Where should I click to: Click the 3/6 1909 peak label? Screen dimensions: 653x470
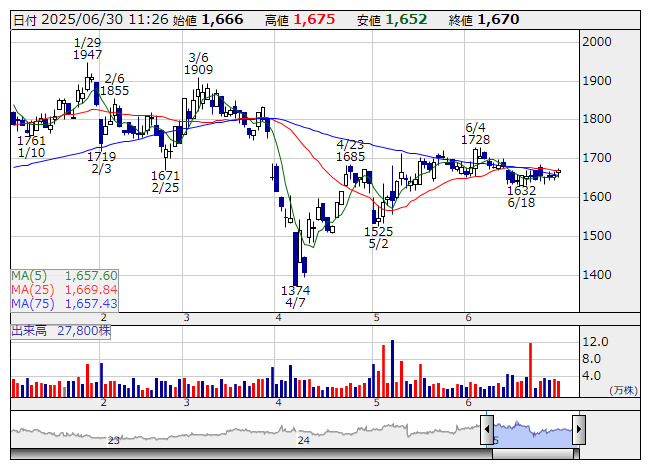[x=198, y=64]
